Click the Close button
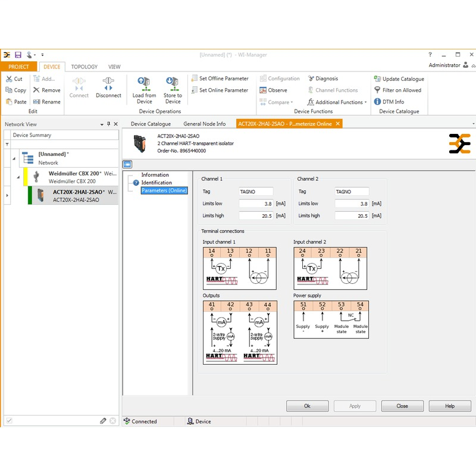476x476 pixels. pos(402,406)
